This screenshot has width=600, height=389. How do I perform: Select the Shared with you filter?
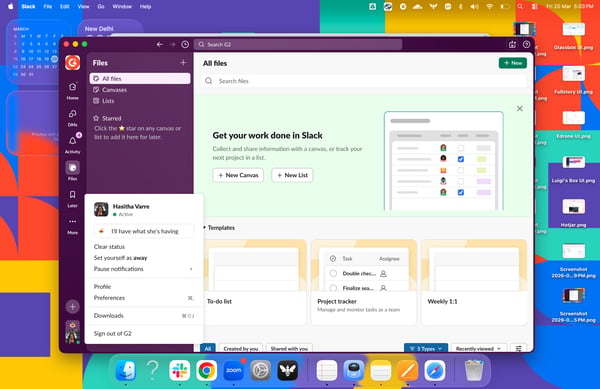coord(289,348)
